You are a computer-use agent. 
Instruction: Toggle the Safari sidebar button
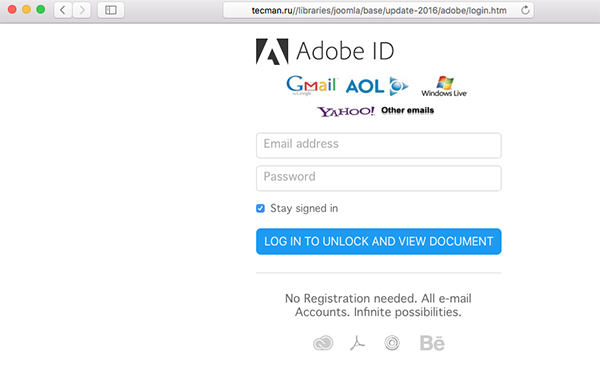[111, 10]
